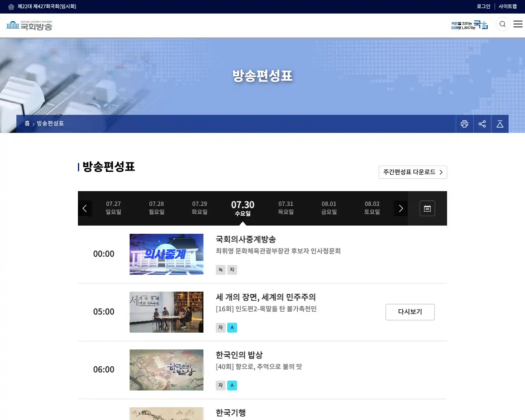Click 주간편성표 다운로드 button
This screenshot has width=525, height=420.
click(413, 172)
